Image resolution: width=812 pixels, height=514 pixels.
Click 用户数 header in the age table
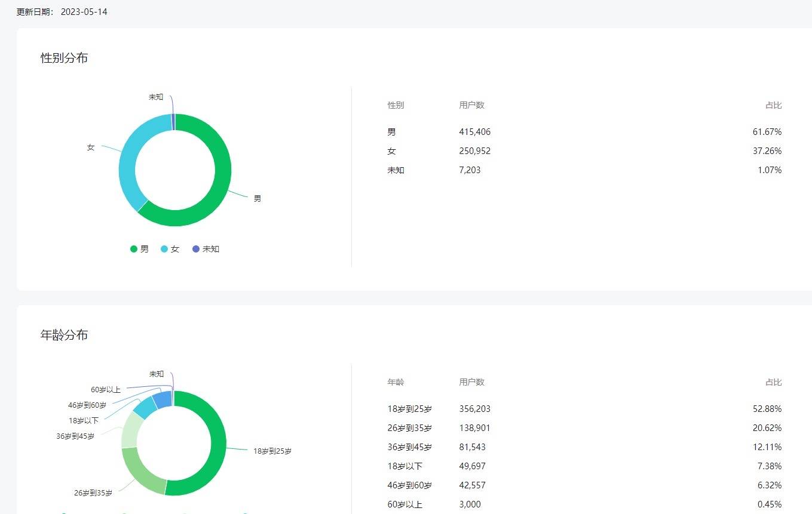click(471, 382)
